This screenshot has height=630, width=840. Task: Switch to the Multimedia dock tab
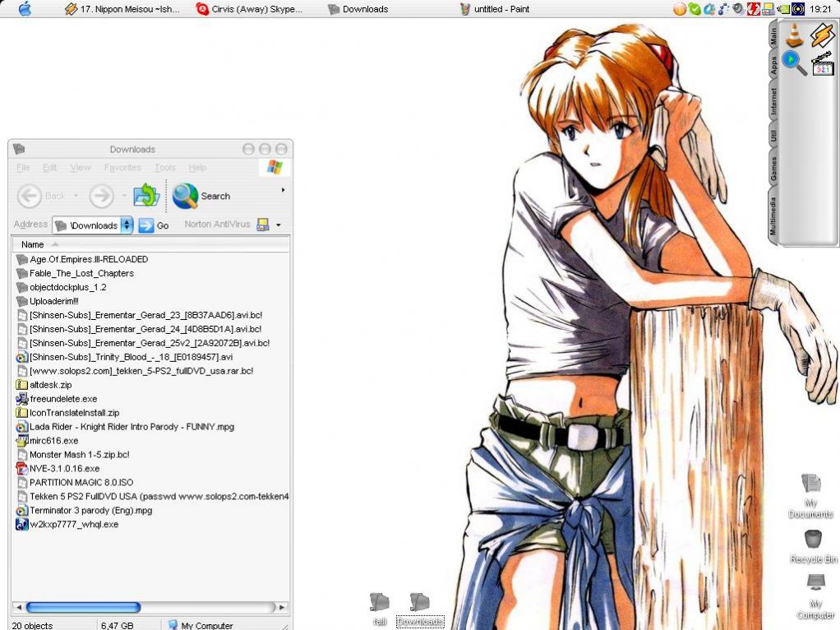[x=773, y=215]
